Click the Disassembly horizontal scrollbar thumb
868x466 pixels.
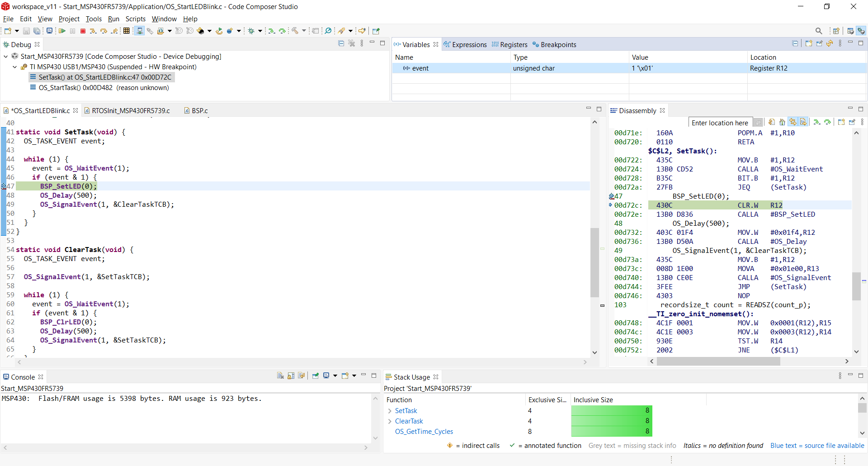tap(718, 361)
